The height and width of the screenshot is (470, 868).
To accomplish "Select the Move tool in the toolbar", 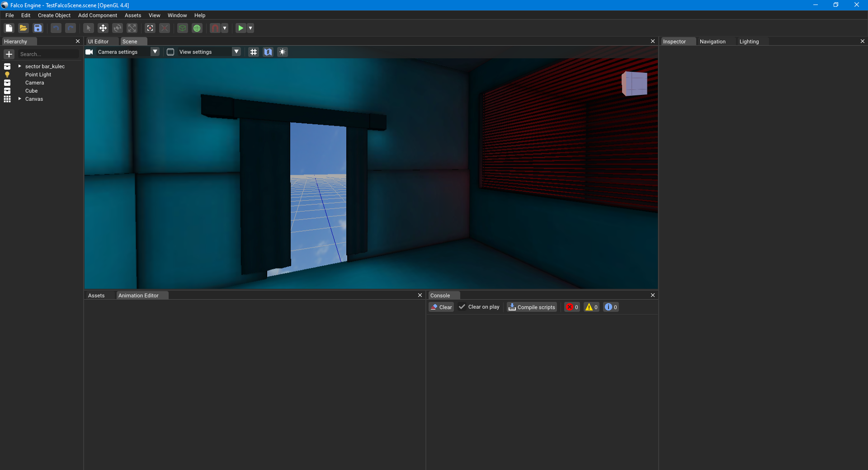I will [x=103, y=28].
